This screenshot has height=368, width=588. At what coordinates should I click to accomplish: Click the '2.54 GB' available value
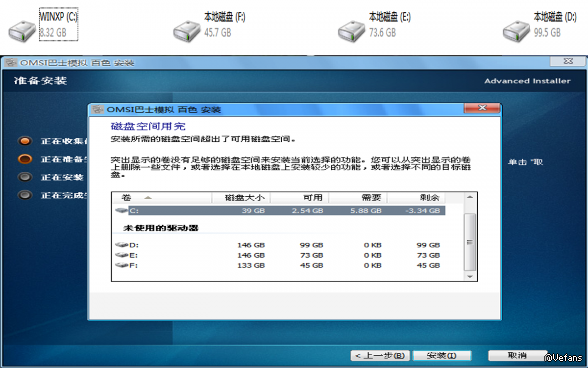308,210
